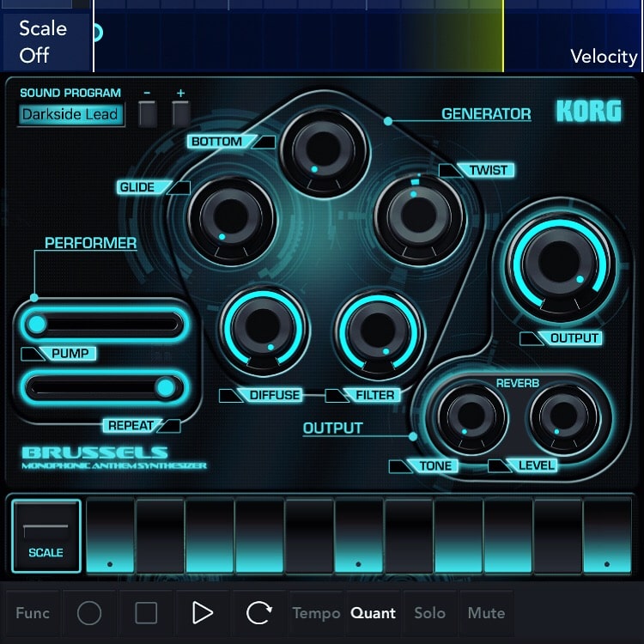Select next sound program with plus button
The width and height of the screenshot is (644, 644).
pyautogui.click(x=180, y=113)
